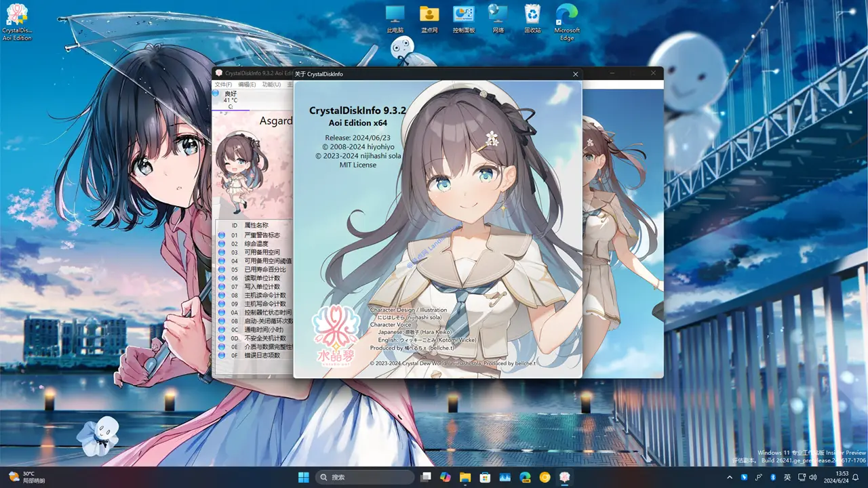Select row 0A 控制器忙状态时间
Screen dimensions: 868x488
(254, 312)
